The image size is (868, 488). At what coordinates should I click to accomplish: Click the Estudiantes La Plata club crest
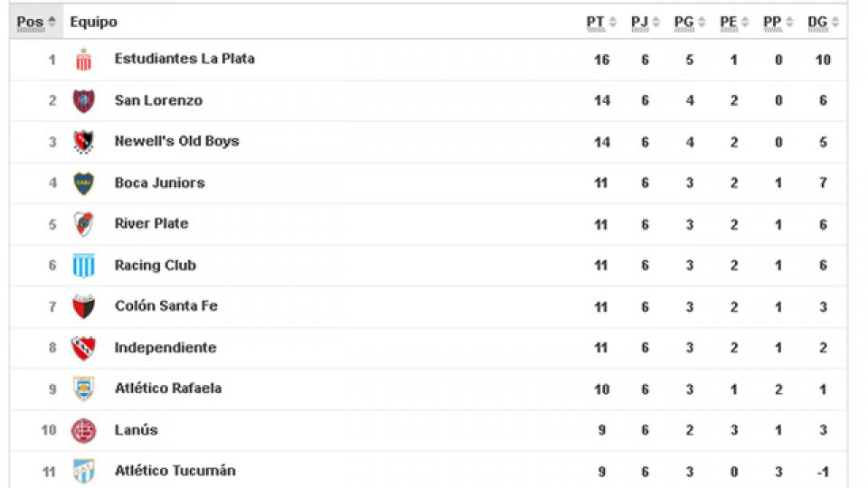pyautogui.click(x=83, y=60)
